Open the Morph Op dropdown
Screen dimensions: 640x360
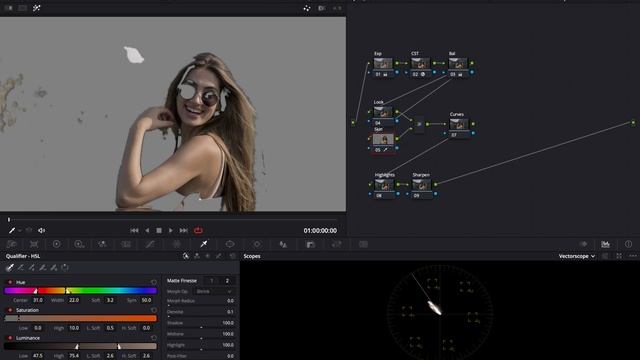click(x=214, y=291)
